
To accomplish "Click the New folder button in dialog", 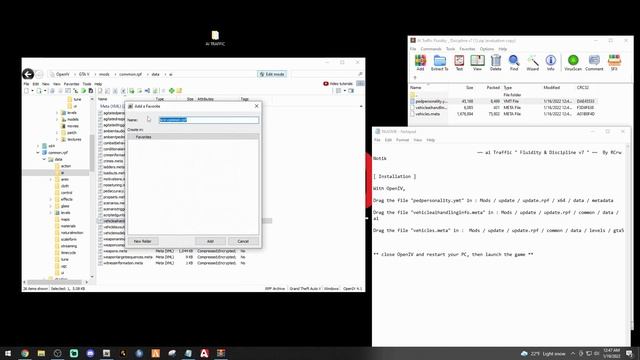I will click(x=142, y=241).
